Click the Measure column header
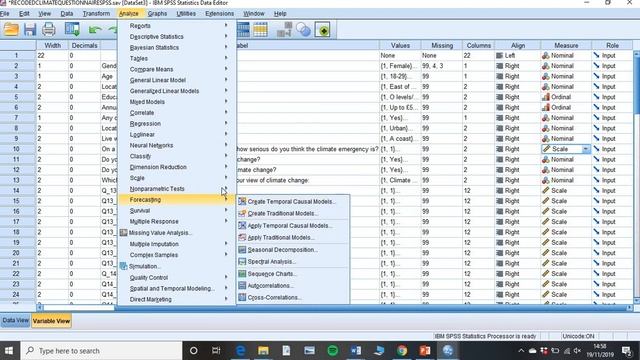 (566, 45)
